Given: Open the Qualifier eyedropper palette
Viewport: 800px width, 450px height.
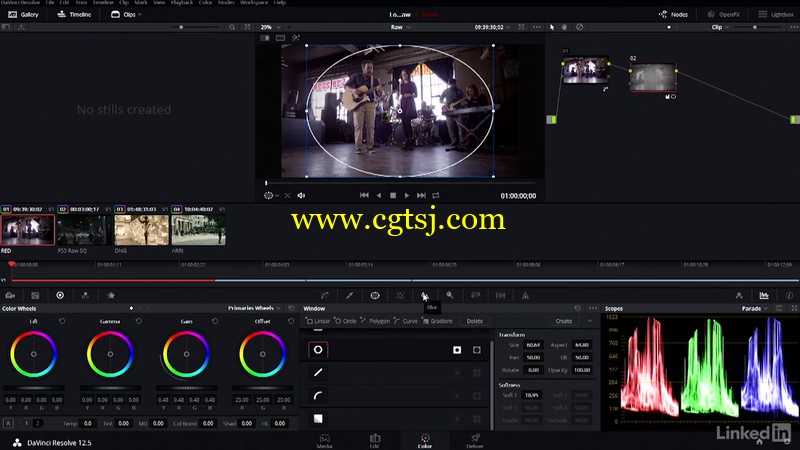Looking at the screenshot, I should 349,295.
